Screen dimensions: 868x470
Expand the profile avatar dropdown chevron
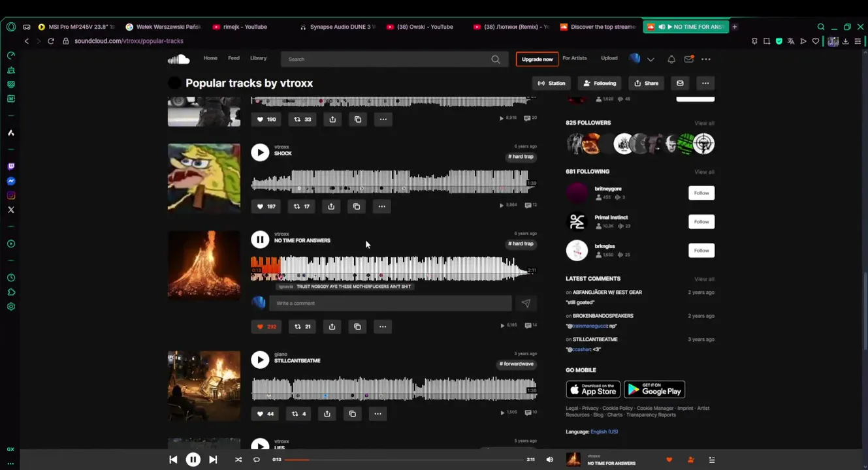651,59
